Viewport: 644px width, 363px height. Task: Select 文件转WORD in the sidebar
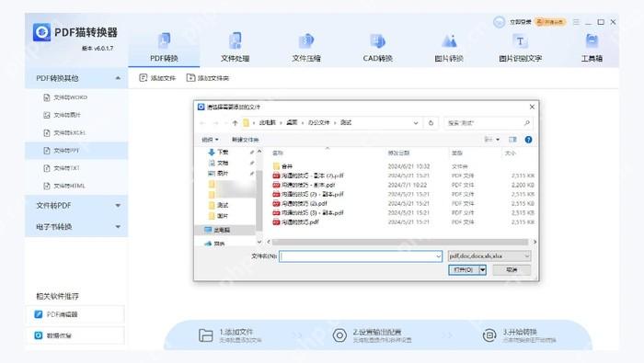[x=76, y=97]
